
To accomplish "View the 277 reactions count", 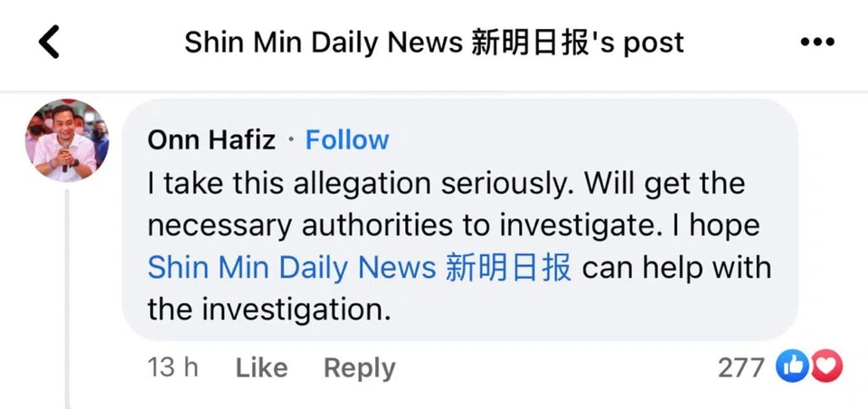I will [x=741, y=367].
